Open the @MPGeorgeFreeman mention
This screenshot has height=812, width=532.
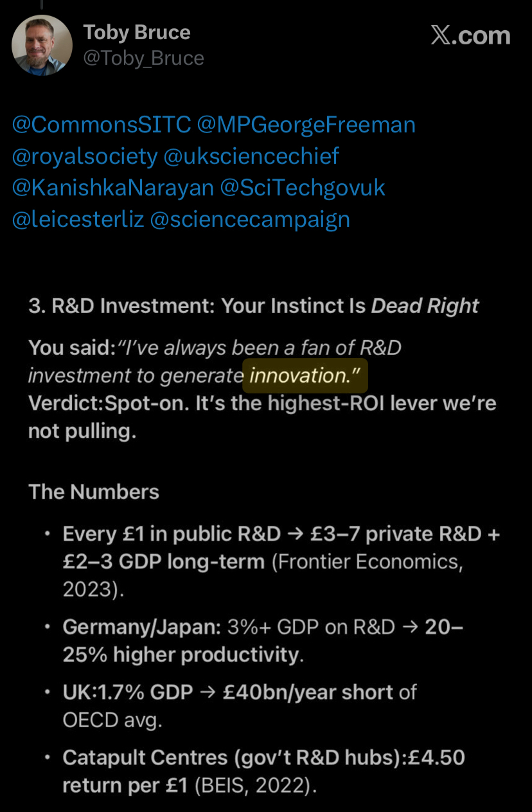306,124
